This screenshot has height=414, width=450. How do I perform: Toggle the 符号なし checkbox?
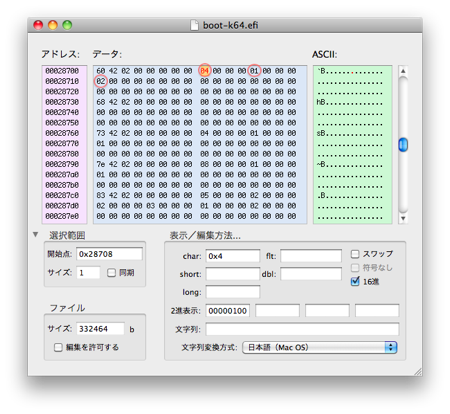pyautogui.click(x=355, y=268)
